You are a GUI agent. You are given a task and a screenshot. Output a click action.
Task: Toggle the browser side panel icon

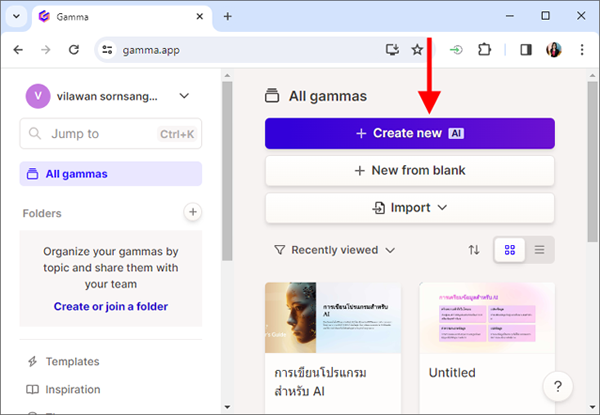[526, 50]
